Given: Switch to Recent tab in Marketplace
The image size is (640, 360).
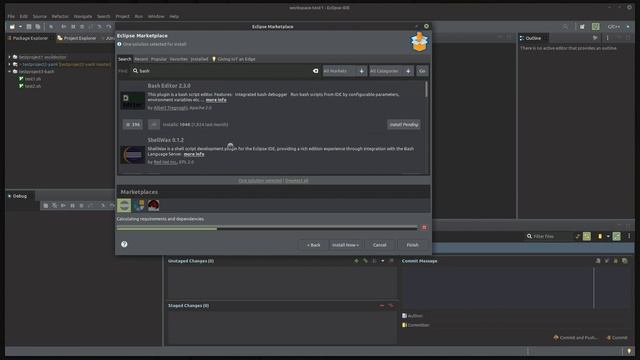Looking at the screenshot, I should (x=141, y=59).
